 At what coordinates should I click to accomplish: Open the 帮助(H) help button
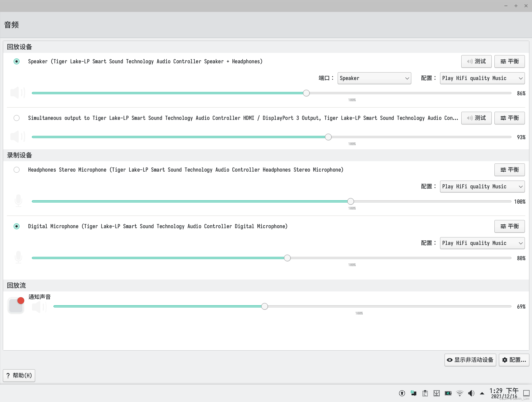[19, 376]
